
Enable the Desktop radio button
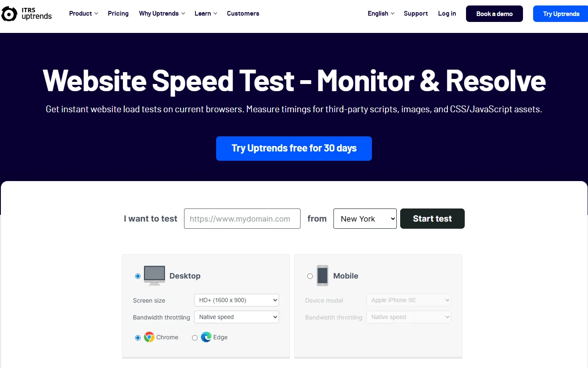[x=138, y=276]
